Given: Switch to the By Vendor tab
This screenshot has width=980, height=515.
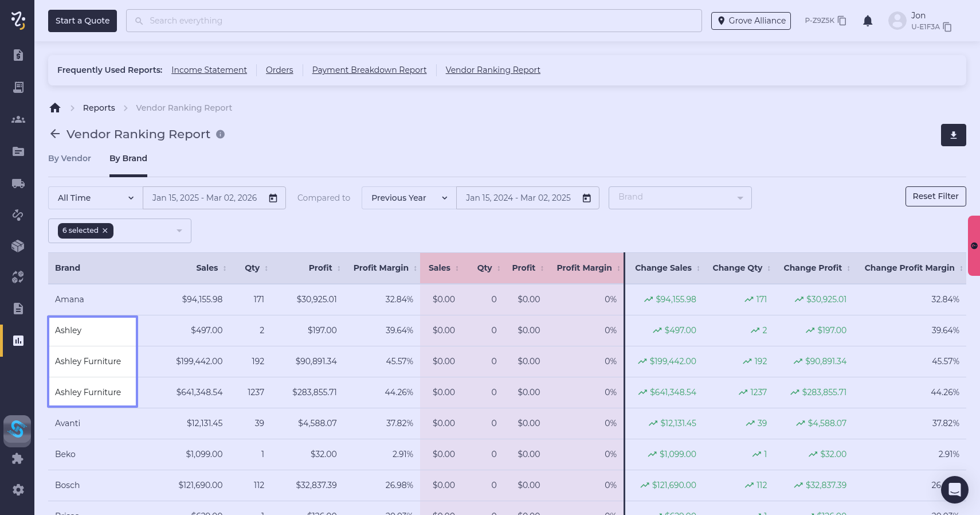Looking at the screenshot, I should pyautogui.click(x=69, y=158).
